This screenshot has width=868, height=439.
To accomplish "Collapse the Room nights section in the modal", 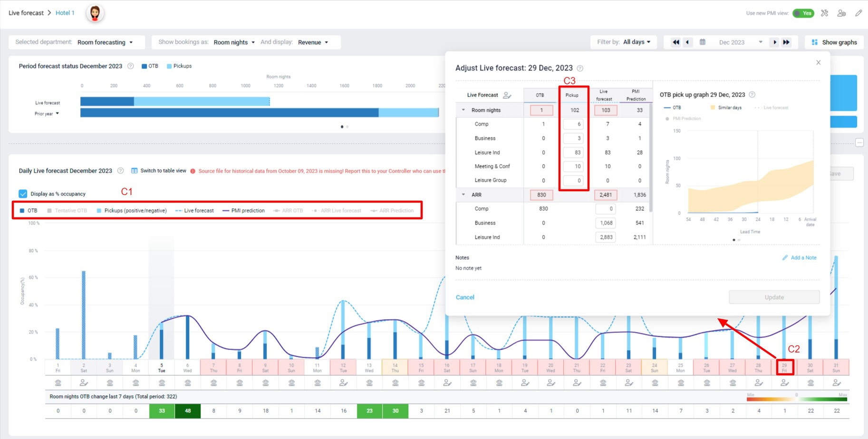I will pos(463,110).
